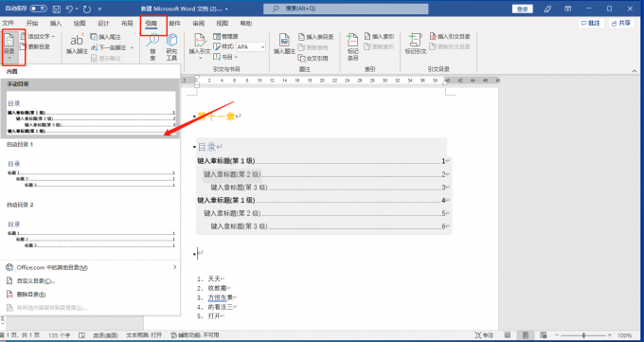Click 标记条目 mark index entry
The width and height of the screenshot is (644, 342).
tap(353, 47)
